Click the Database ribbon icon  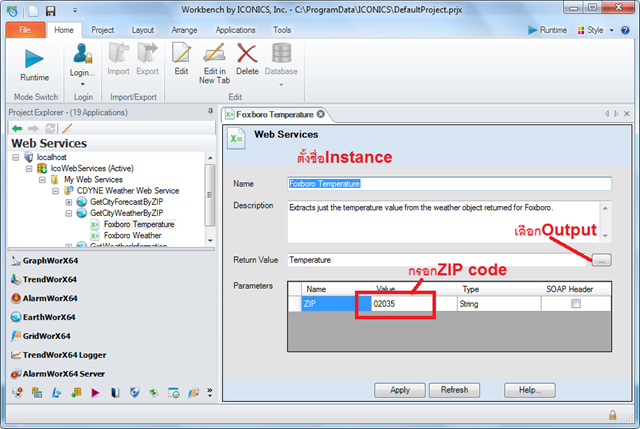tap(281, 53)
